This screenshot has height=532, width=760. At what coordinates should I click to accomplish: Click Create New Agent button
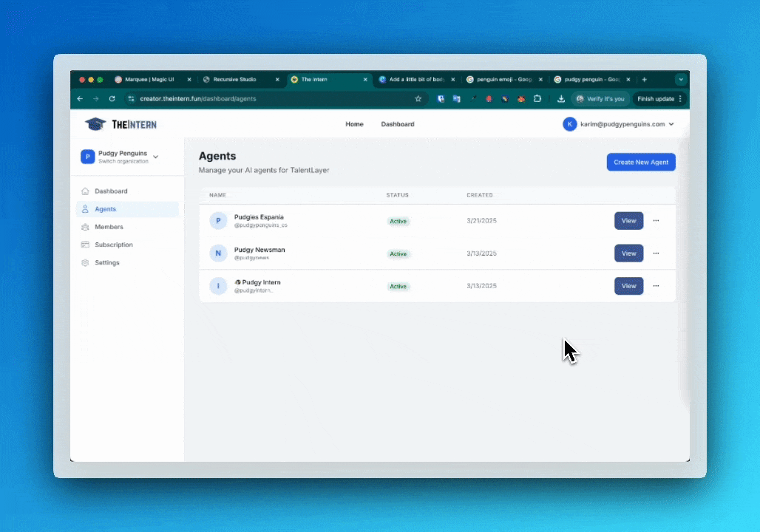point(641,163)
